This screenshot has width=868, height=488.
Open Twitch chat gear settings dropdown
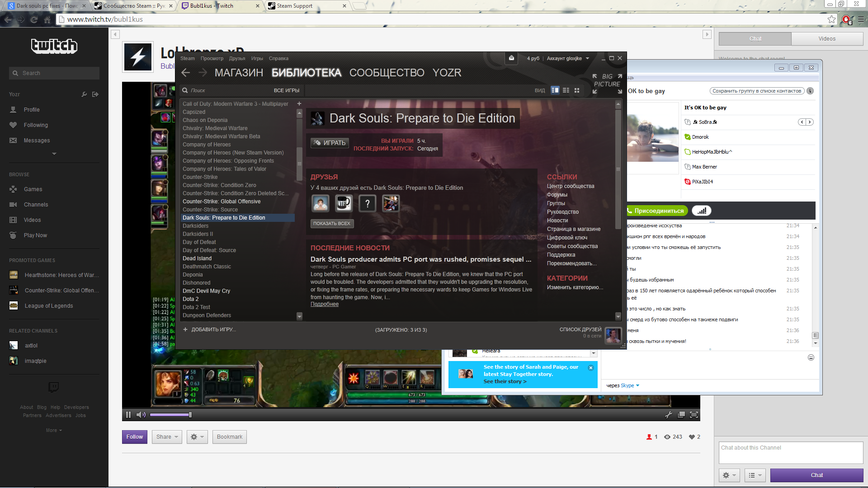(x=730, y=475)
